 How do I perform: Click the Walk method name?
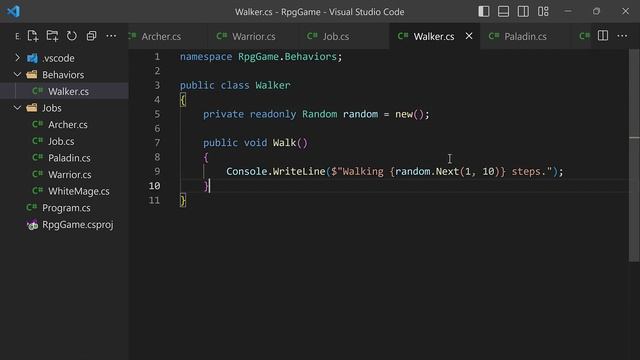[284, 143]
